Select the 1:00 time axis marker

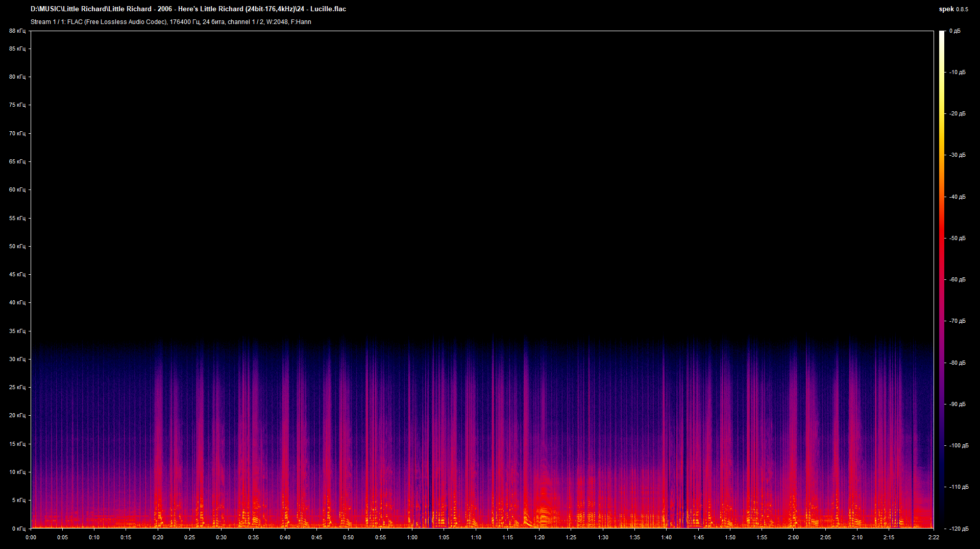(x=412, y=537)
